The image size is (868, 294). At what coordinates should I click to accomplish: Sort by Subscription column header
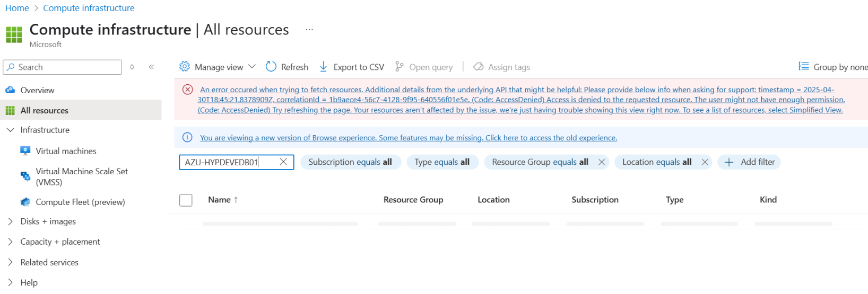pyautogui.click(x=595, y=200)
